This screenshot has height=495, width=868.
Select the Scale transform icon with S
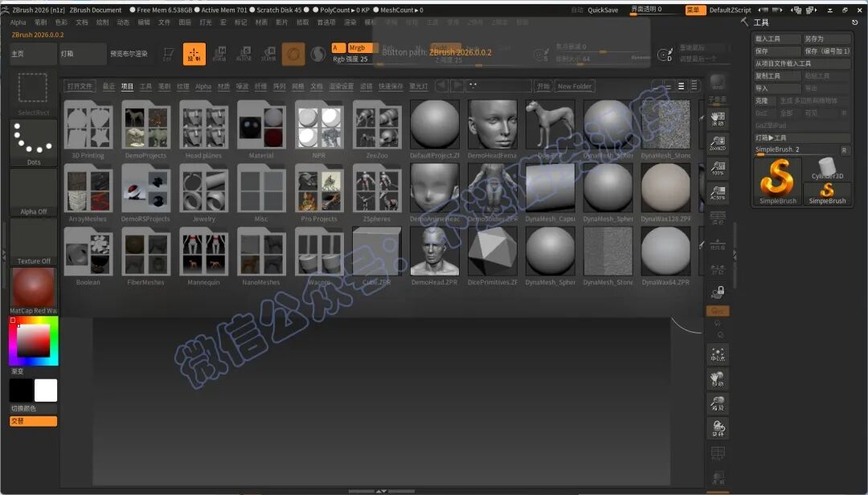(x=244, y=54)
